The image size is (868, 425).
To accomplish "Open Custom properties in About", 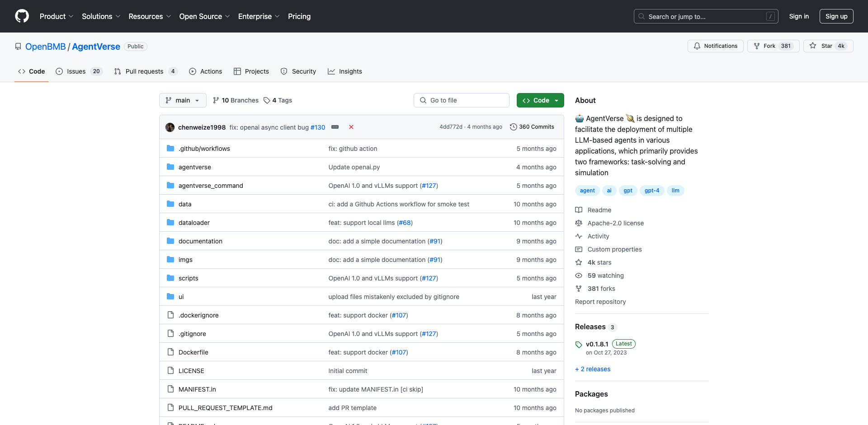I will [x=609, y=249].
